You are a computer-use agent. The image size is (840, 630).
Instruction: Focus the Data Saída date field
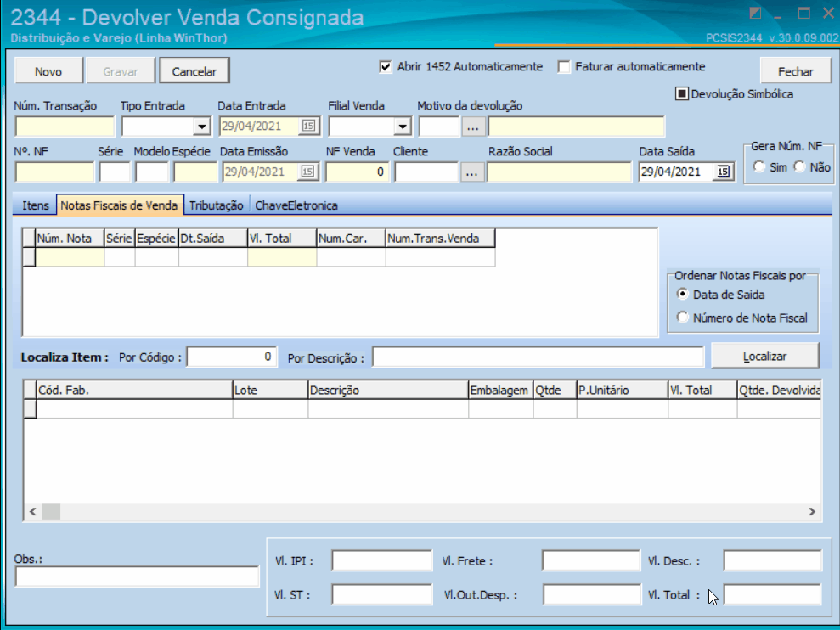(676, 172)
